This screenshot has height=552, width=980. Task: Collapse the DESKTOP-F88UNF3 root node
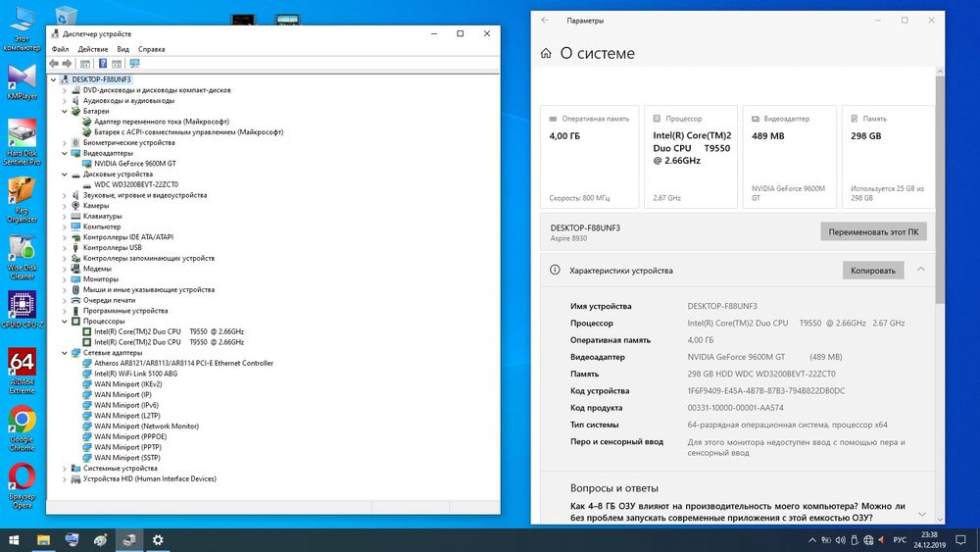click(x=54, y=80)
